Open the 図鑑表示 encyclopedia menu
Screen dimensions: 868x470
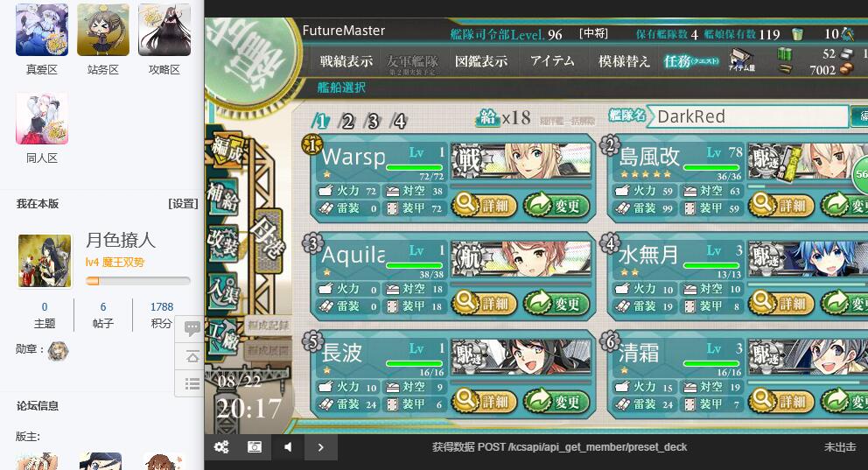pyautogui.click(x=481, y=61)
